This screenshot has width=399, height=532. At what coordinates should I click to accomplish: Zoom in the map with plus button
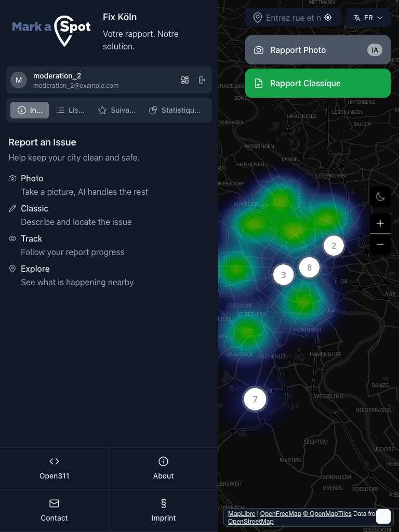[380, 223]
